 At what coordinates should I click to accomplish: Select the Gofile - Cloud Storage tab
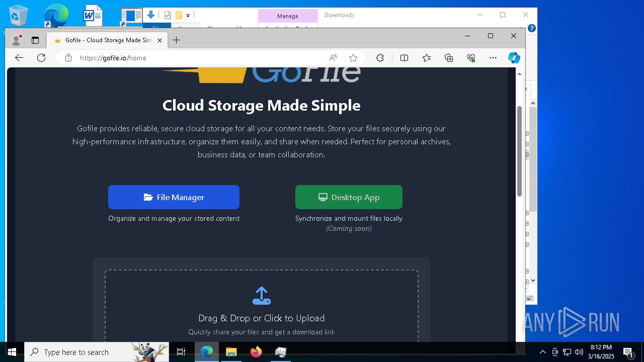click(107, 40)
